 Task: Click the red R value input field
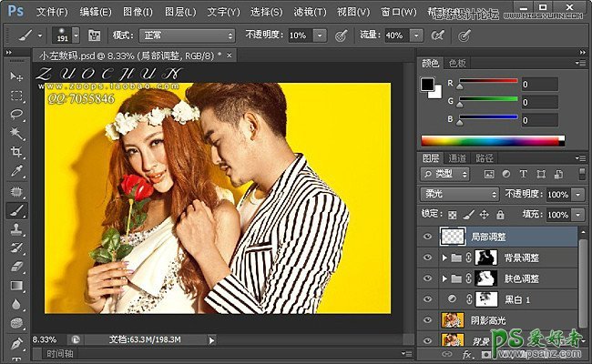click(x=540, y=83)
